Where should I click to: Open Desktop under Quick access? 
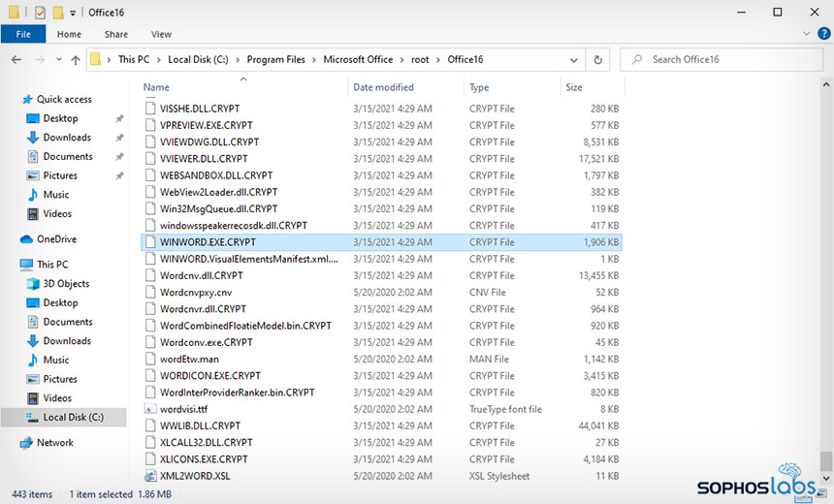[60, 118]
